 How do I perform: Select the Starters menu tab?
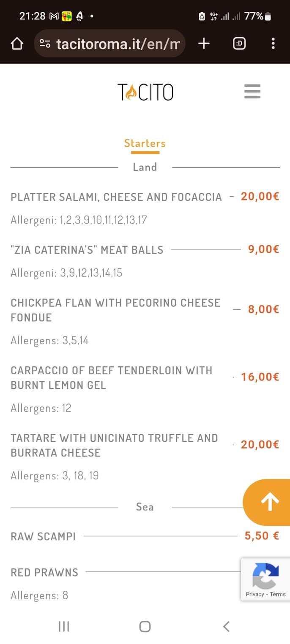pyautogui.click(x=145, y=143)
